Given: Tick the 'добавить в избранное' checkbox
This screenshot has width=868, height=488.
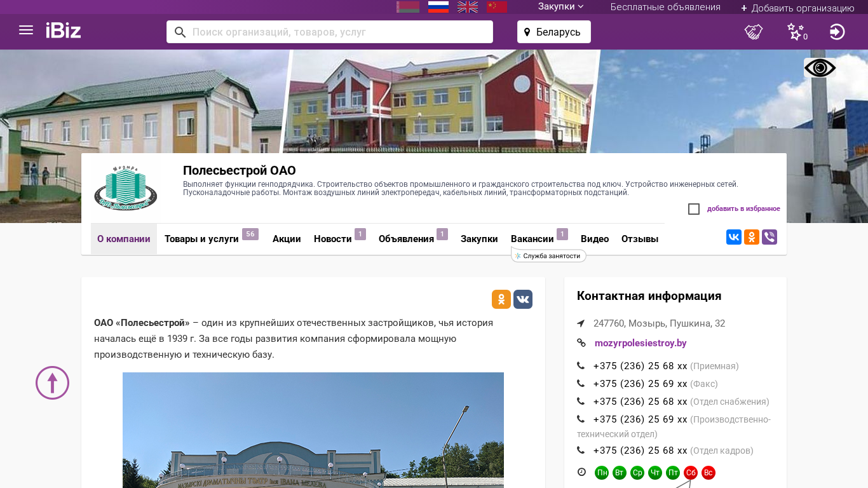Looking at the screenshot, I should point(694,209).
